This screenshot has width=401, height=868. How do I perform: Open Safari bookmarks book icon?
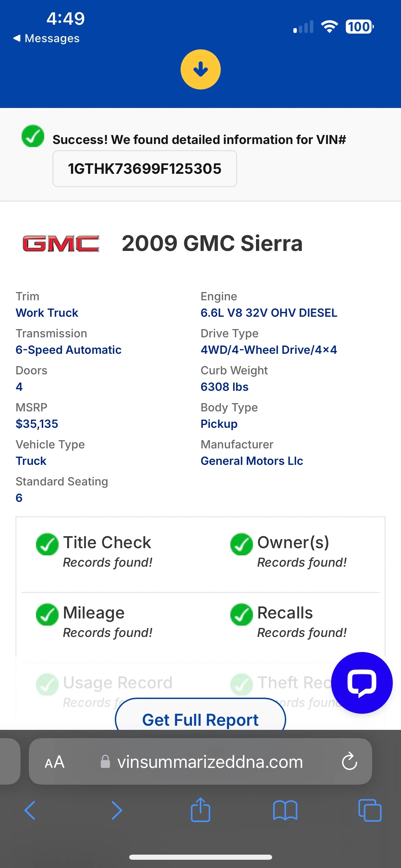pos(285,810)
